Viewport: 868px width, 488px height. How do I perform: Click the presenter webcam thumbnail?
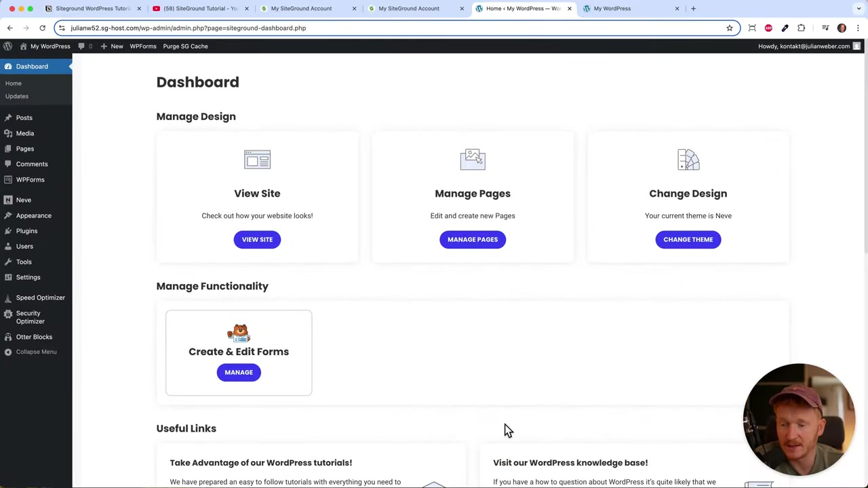(x=799, y=419)
